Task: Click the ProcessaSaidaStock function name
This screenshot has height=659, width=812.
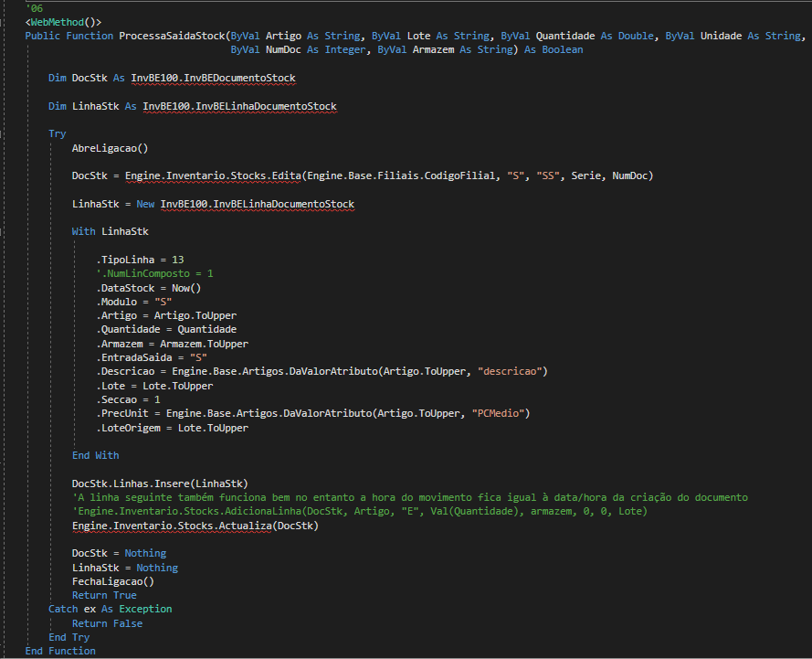Action: click(171, 36)
